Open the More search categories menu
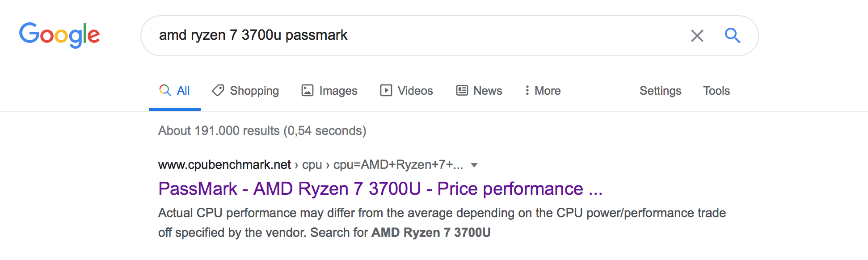Image resolution: width=868 pixels, height=260 pixels. [543, 90]
